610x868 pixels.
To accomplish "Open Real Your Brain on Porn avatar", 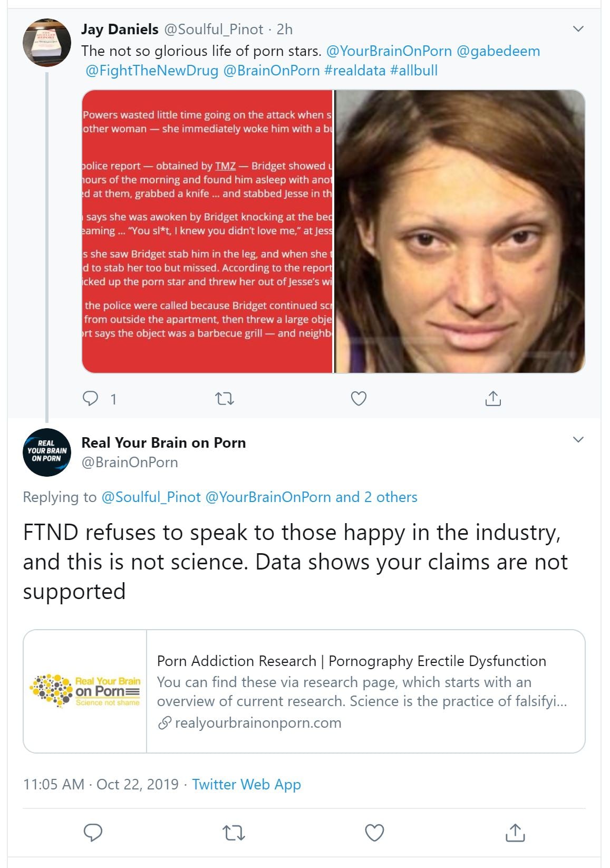I will click(47, 452).
